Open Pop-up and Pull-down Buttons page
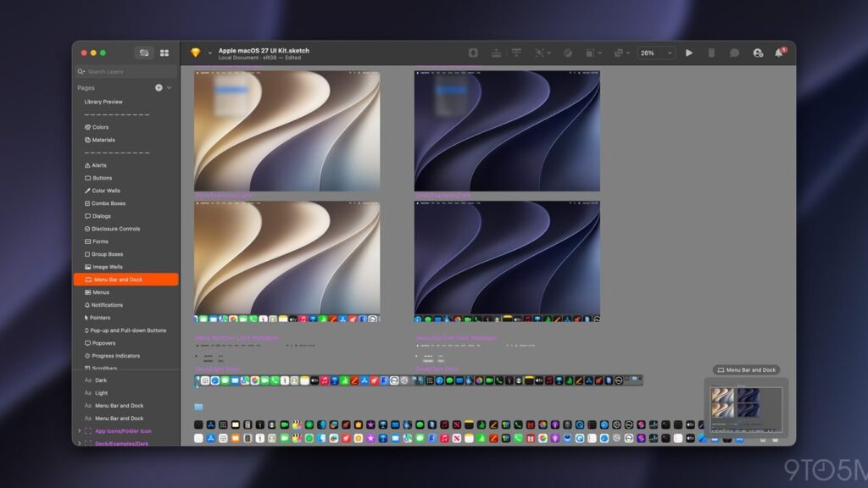Screen dimensions: 868x488 [125, 331]
